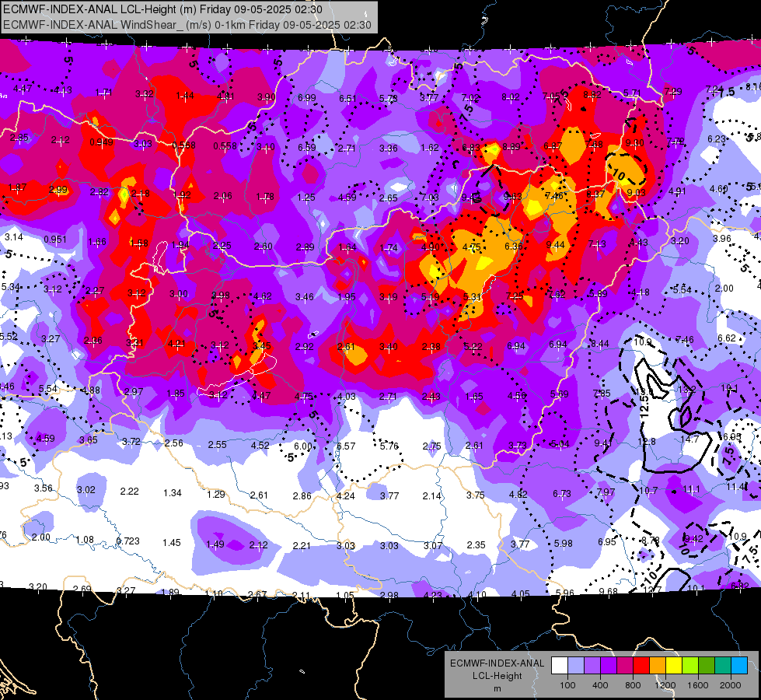
Task: Click the wind shear value 0.568
Action: click(184, 145)
